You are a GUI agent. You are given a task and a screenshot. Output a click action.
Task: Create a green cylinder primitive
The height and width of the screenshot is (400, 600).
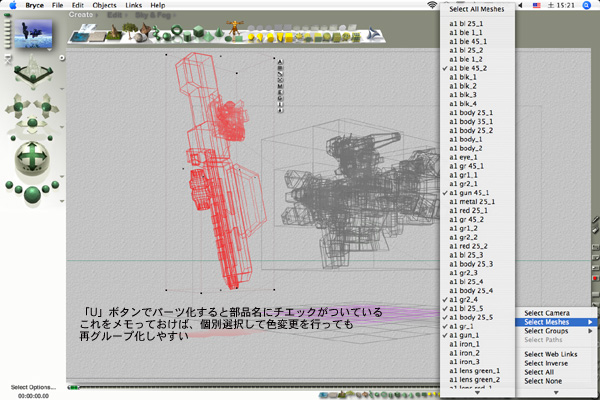(x=187, y=37)
